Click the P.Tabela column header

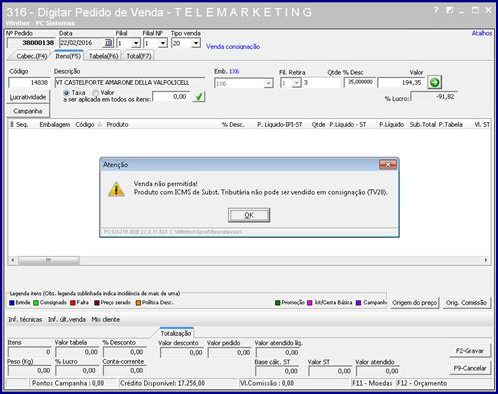450,125
